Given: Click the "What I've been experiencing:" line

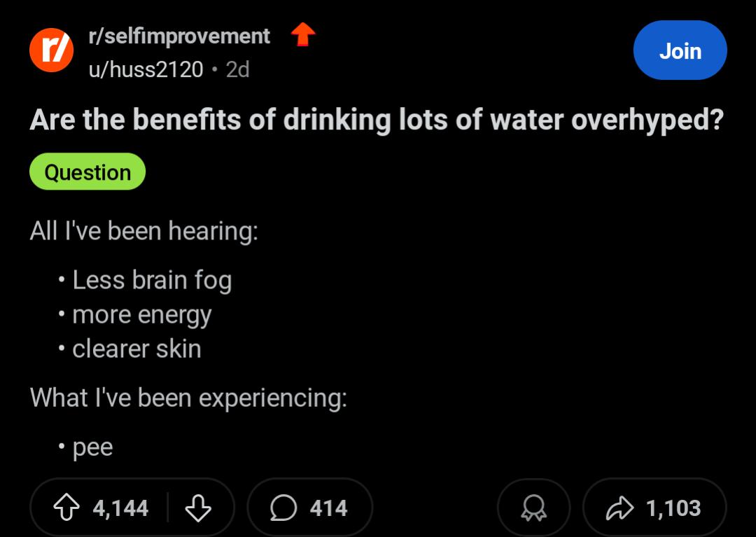Looking at the screenshot, I should pos(188,398).
